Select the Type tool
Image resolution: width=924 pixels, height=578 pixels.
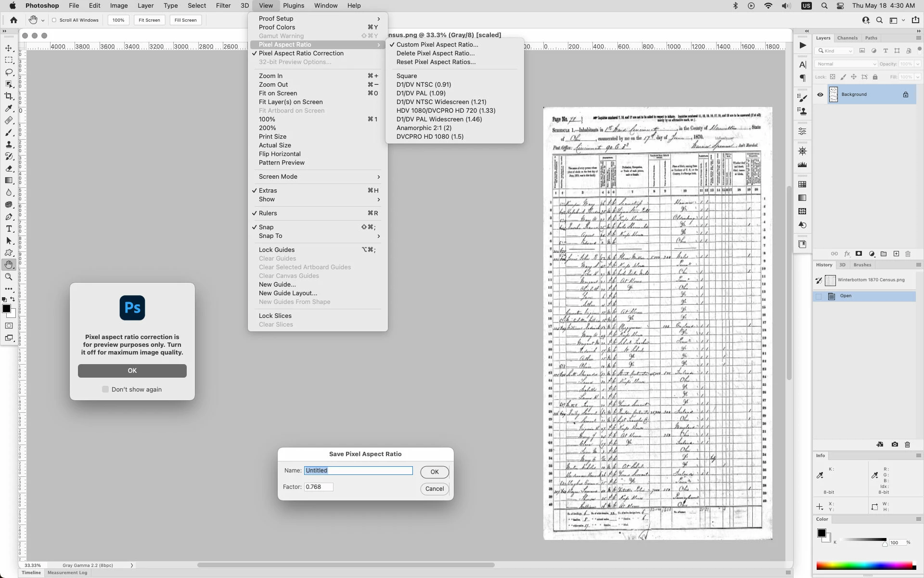[x=9, y=229]
